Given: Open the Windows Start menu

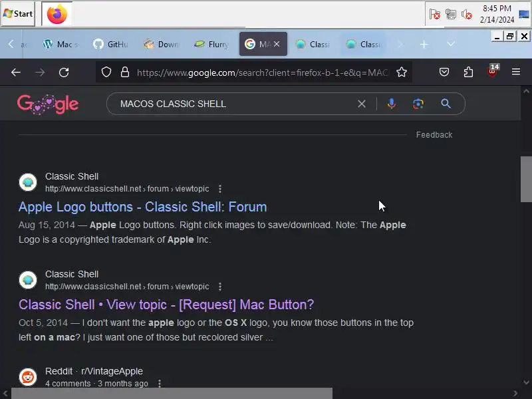Looking at the screenshot, I should click(18, 14).
